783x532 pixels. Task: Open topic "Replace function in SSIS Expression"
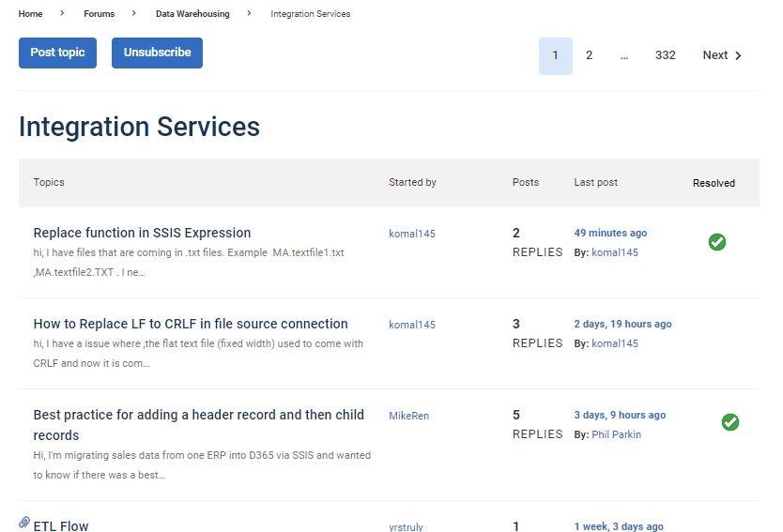pyautogui.click(x=142, y=233)
